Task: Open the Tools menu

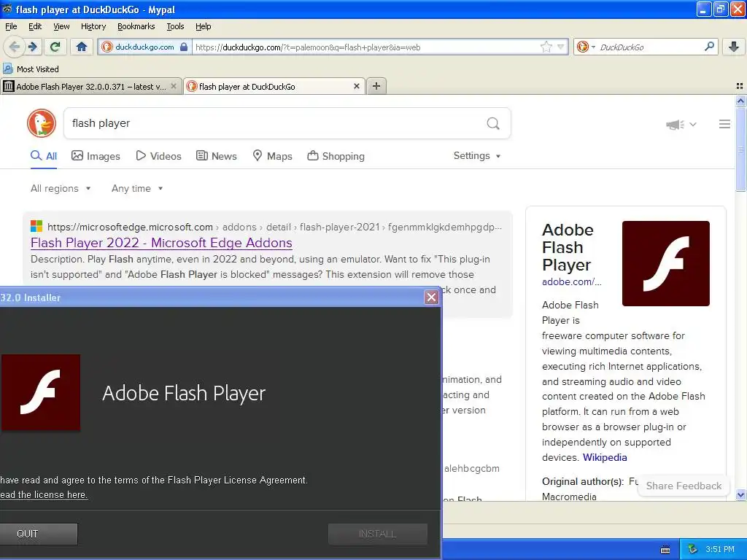Action: [x=175, y=26]
